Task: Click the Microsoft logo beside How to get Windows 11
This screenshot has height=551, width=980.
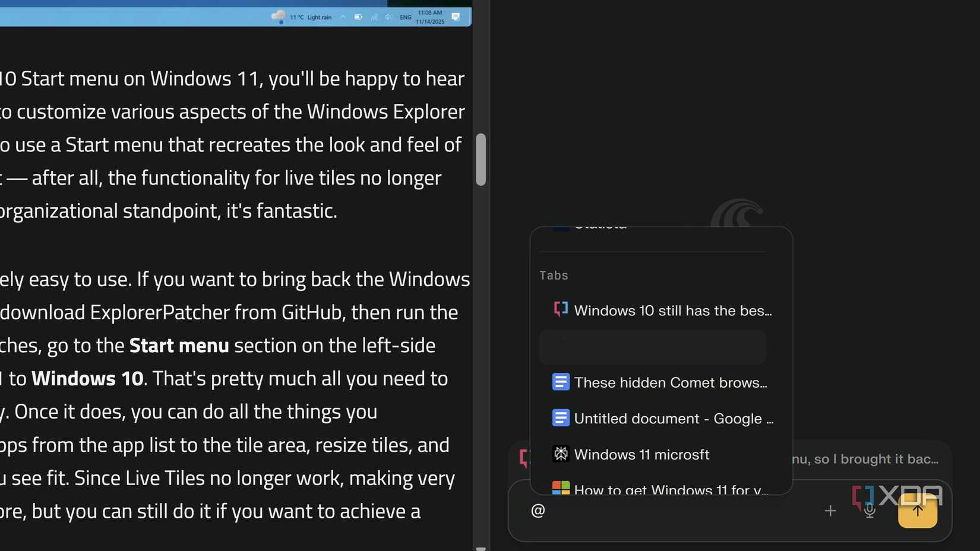Action: coord(560,487)
